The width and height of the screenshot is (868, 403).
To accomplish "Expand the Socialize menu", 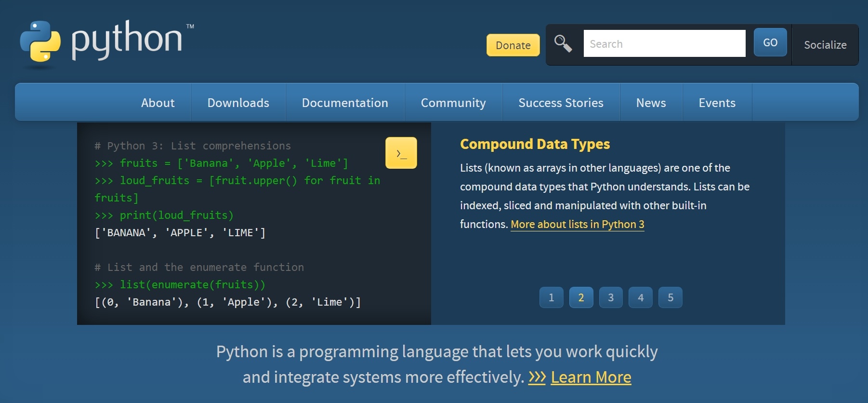I will point(825,45).
